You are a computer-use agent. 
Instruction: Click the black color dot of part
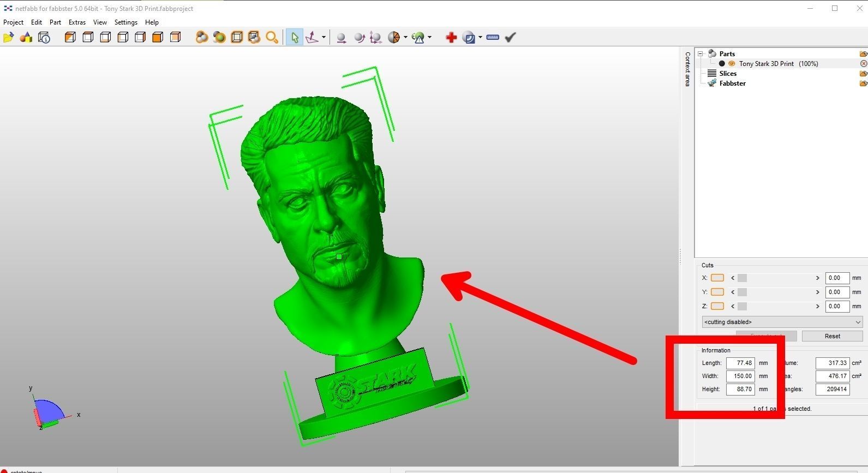pos(722,64)
